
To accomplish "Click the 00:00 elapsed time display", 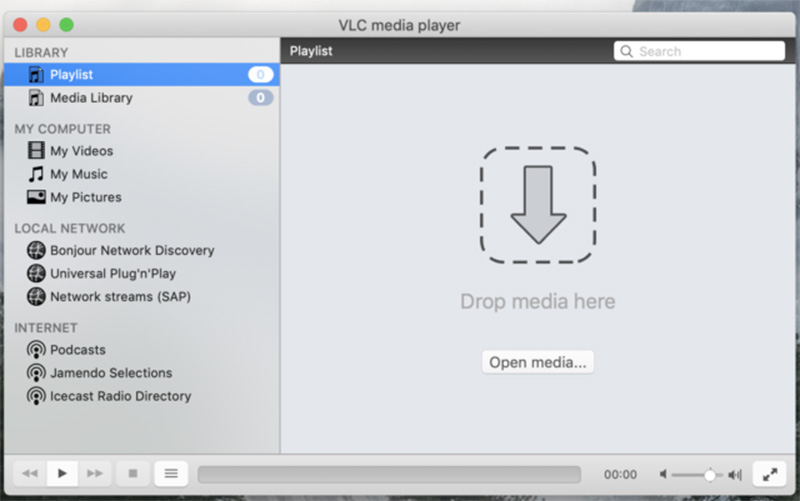I will click(620, 475).
